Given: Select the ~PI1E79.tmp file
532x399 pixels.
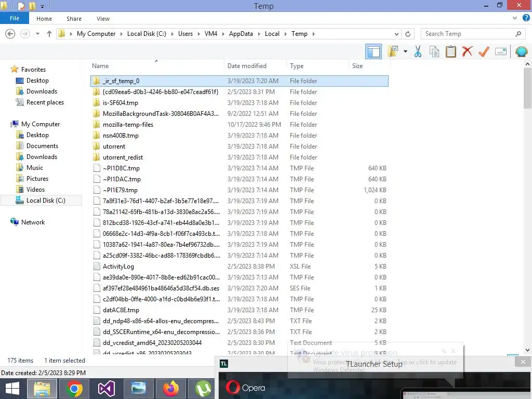Looking at the screenshot, I should point(240,190).
